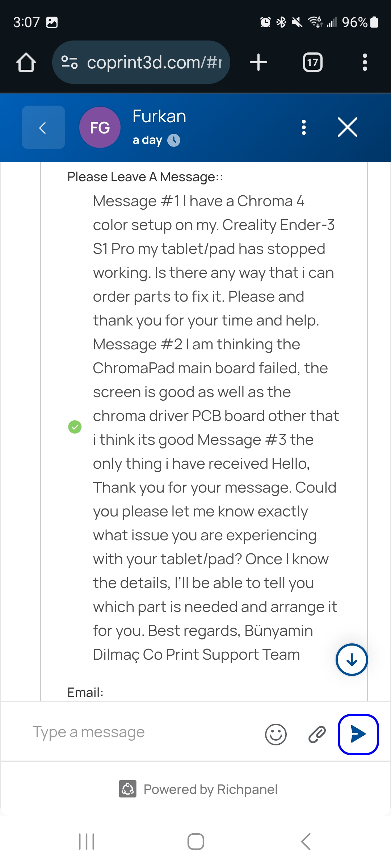391x868 pixels.
Task: Close the chat widget
Action: tap(347, 127)
